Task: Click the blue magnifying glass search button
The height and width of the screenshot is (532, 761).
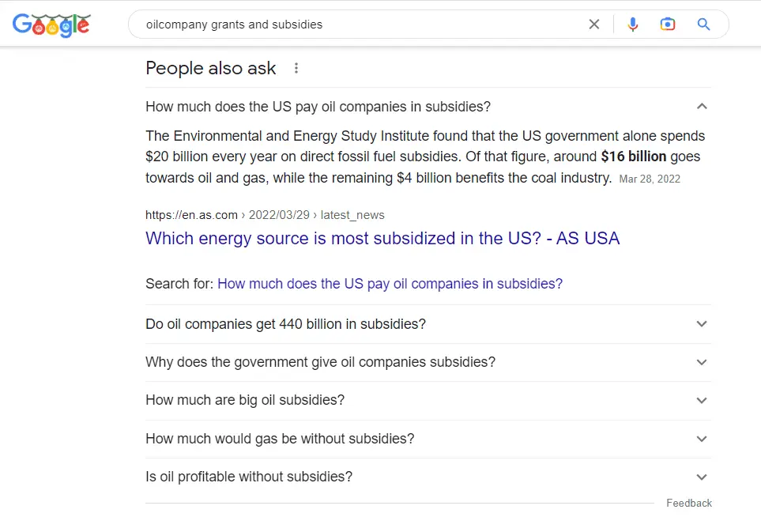Action: click(x=703, y=25)
